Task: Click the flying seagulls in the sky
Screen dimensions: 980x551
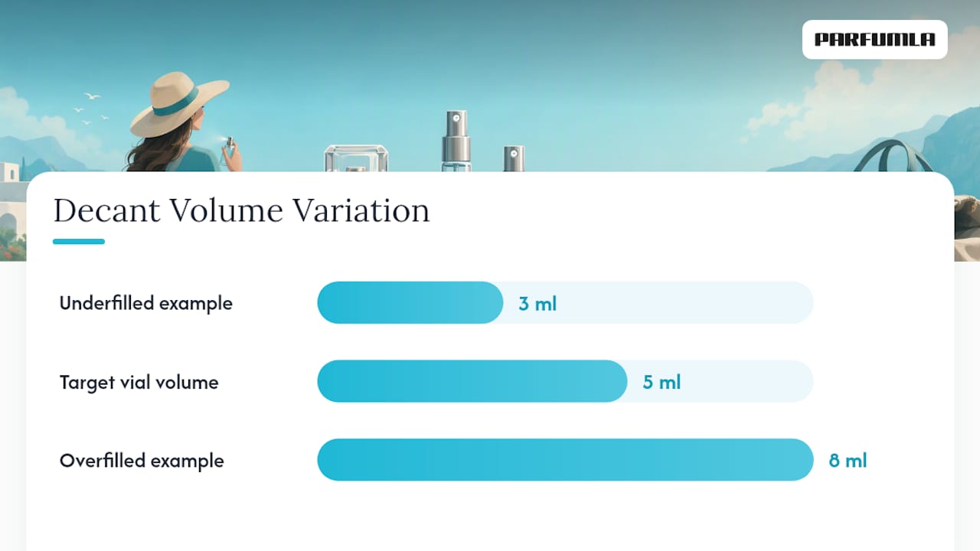Action: (90, 109)
